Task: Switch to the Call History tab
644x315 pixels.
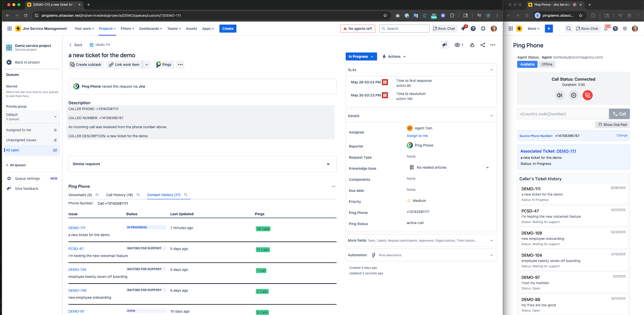Action: click(119, 195)
